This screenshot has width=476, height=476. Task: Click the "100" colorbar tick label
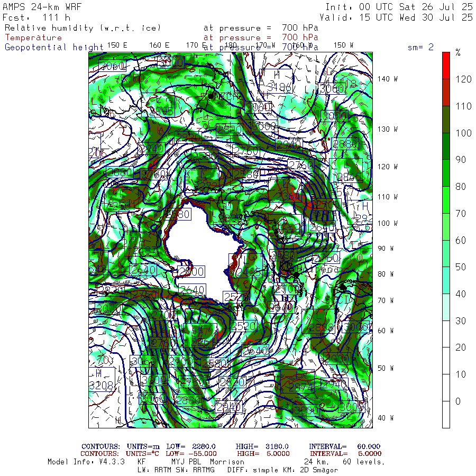(x=463, y=133)
